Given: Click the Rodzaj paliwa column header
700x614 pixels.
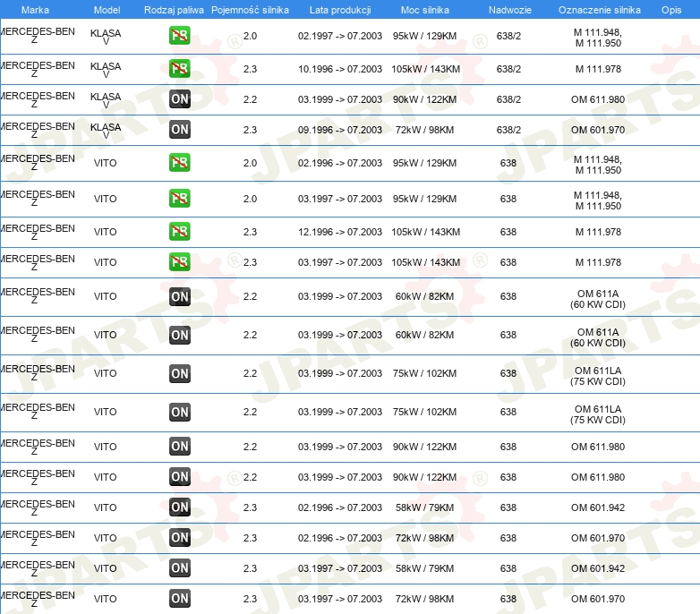Looking at the screenshot, I should [174, 10].
